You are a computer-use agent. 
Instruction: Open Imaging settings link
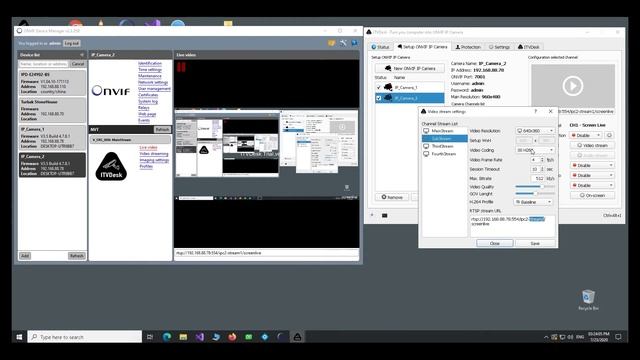point(154,160)
